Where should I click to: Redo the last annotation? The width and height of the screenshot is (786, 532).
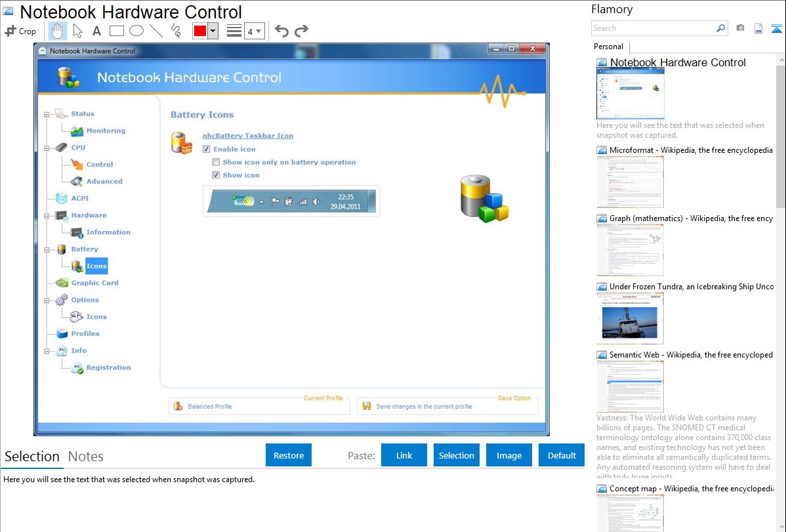(301, 31)
